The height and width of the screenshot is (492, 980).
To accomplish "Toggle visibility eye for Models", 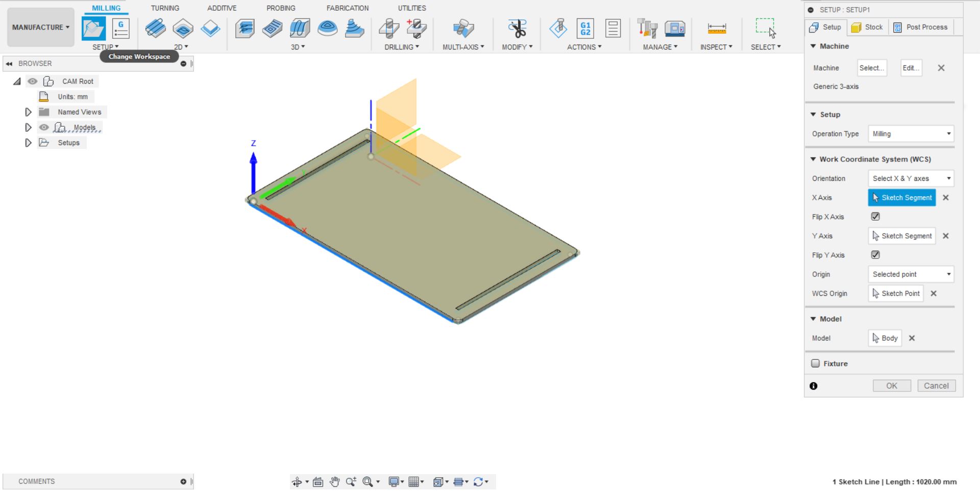I will click(x=44, y=127).
